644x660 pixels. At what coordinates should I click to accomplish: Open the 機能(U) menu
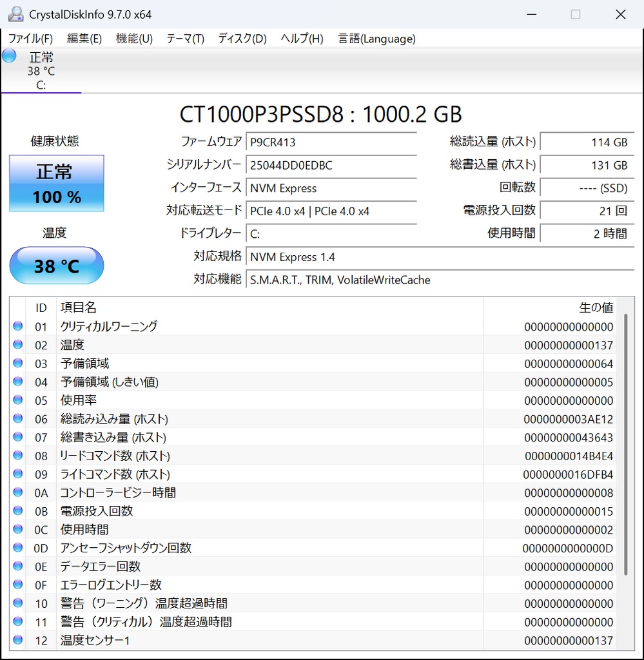[134, 39]
